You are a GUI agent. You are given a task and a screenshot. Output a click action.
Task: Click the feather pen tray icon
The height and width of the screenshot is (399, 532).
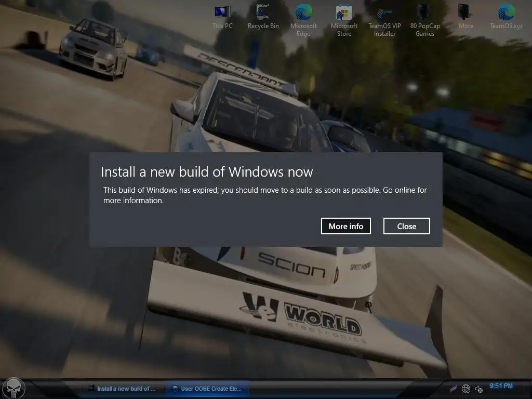(453, 389)
